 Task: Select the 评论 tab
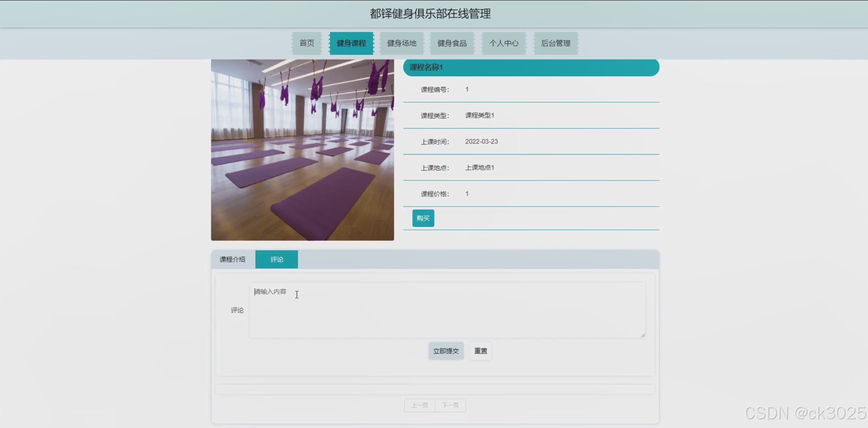point(277,259)
